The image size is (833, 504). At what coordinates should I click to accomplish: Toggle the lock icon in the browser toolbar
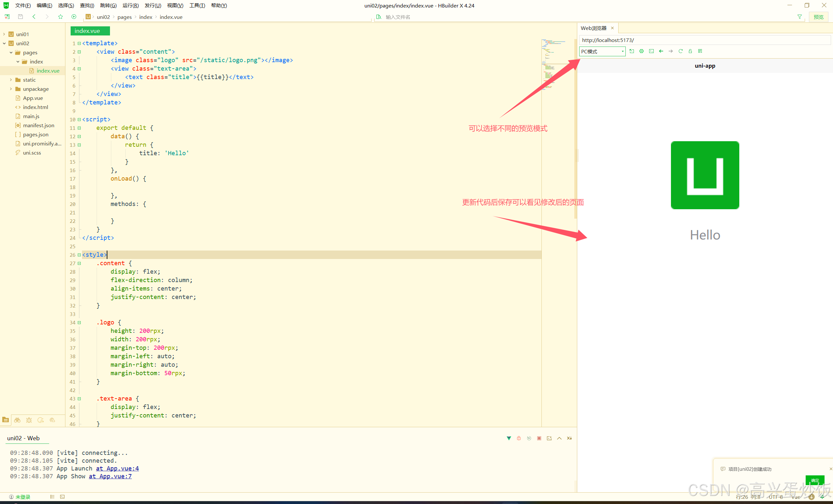tap(690, 51)
